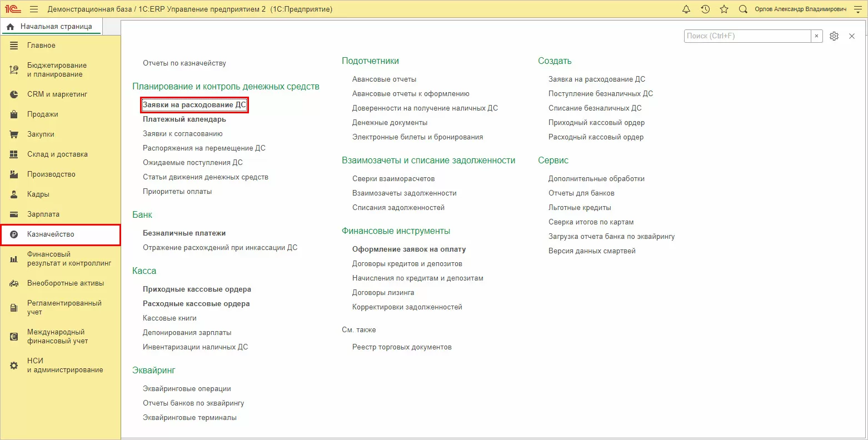Open the history clock icon

point(705,9)
